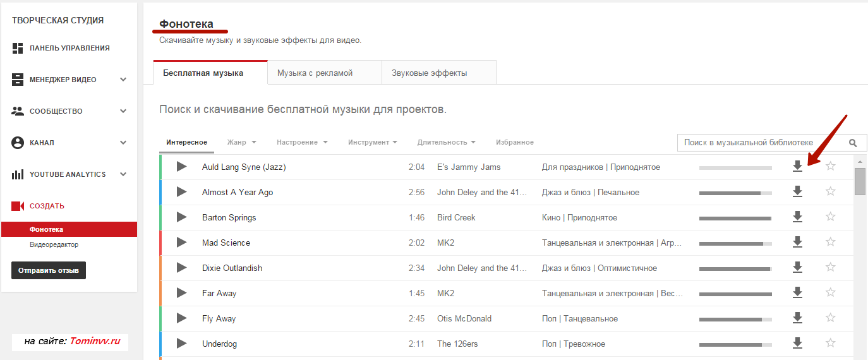
Task: Click the music library search field
Action: coord(758,143)
